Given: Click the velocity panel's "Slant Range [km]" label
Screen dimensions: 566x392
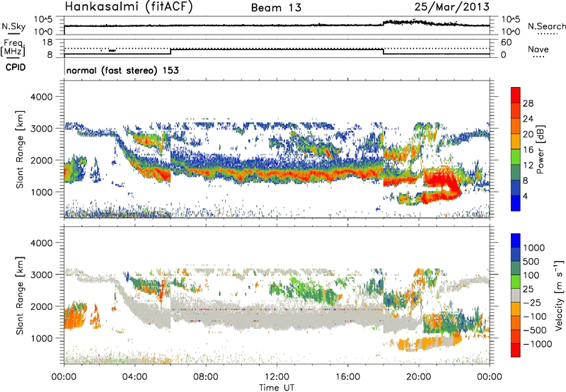Looking at the screenshot, I should click(x=20, y=296).
